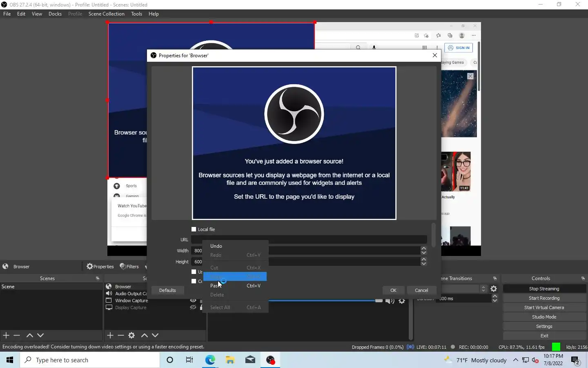Show the hidden Display Capture source
Screen dimensions: 588x368
tap(193, 307)
